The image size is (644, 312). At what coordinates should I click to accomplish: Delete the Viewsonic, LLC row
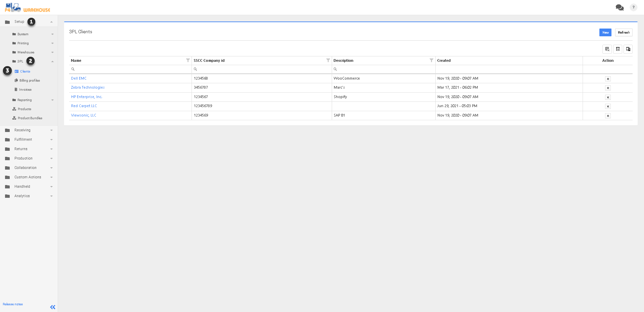pos(607,116)
